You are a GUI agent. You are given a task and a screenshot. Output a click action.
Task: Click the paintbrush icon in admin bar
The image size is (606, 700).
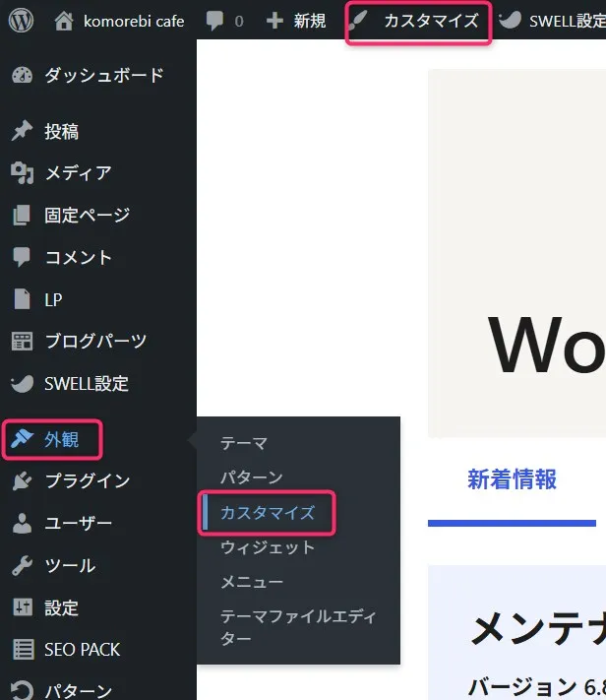coord(358,21)
